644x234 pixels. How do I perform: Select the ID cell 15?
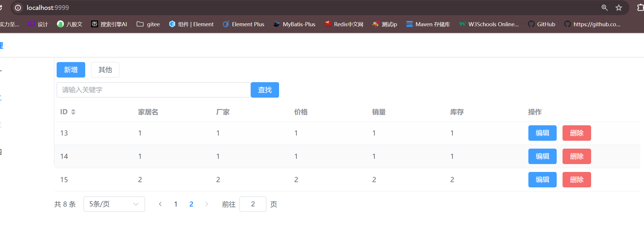click(64, 180)
